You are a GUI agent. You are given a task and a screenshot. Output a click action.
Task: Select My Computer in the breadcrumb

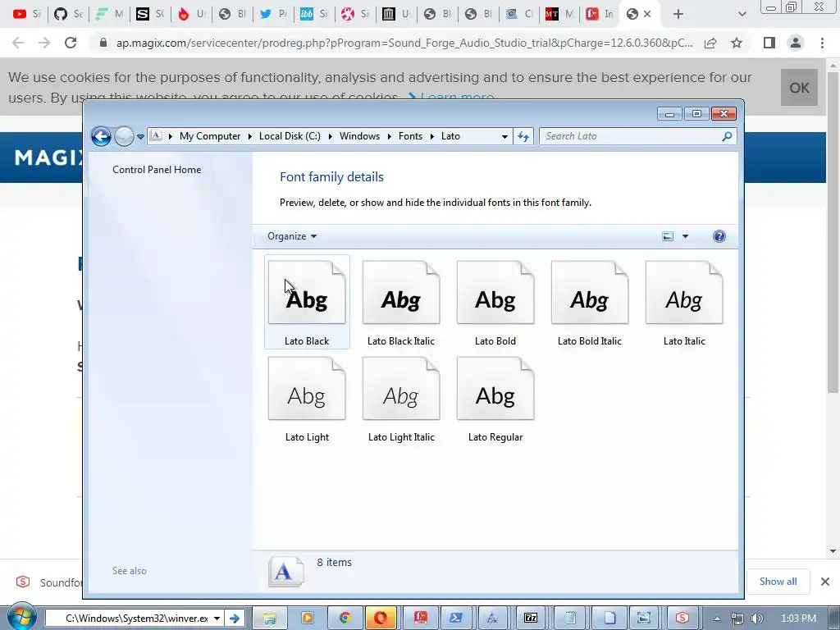tap(210, 136)
